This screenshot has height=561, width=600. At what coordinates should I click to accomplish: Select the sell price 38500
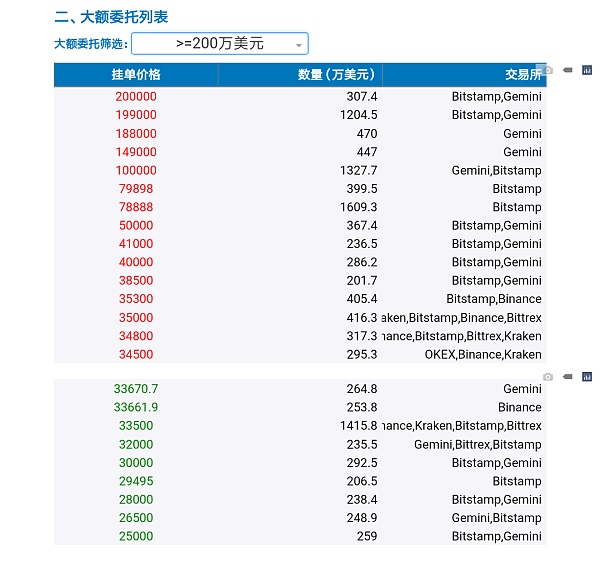pos(136,280)
